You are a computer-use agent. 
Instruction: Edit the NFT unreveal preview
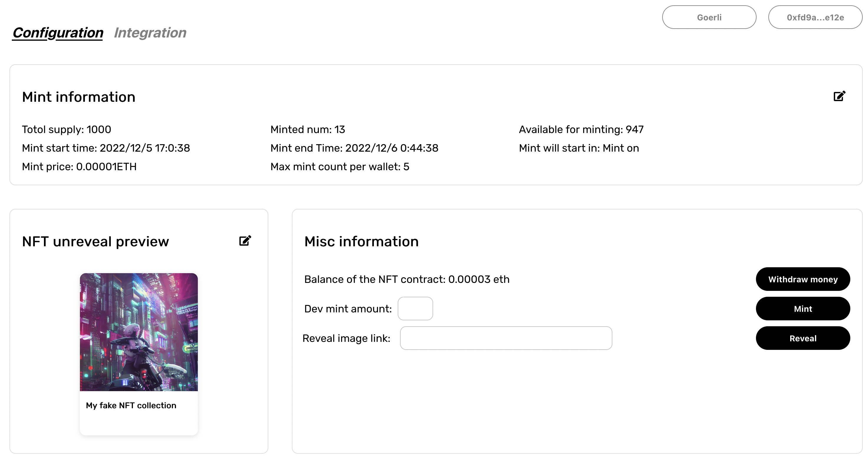click(x=245, y=241)
